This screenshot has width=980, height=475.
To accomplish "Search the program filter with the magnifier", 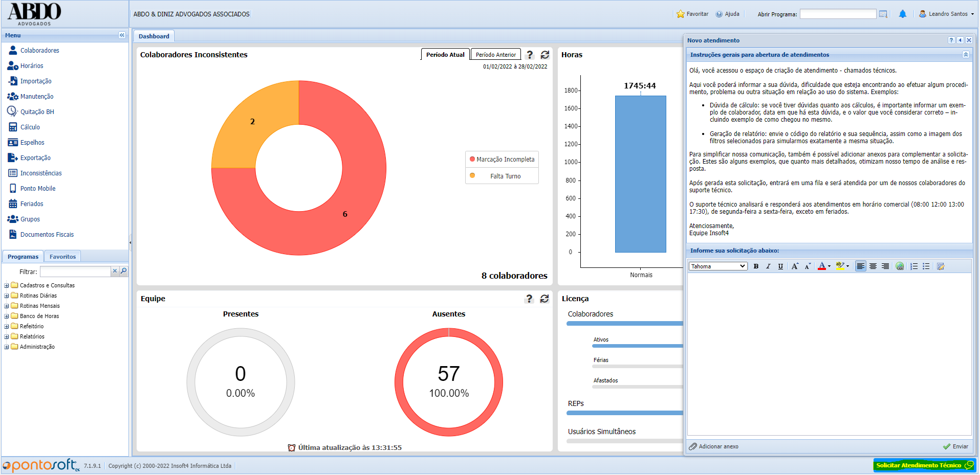I will [x=123, y=271].
